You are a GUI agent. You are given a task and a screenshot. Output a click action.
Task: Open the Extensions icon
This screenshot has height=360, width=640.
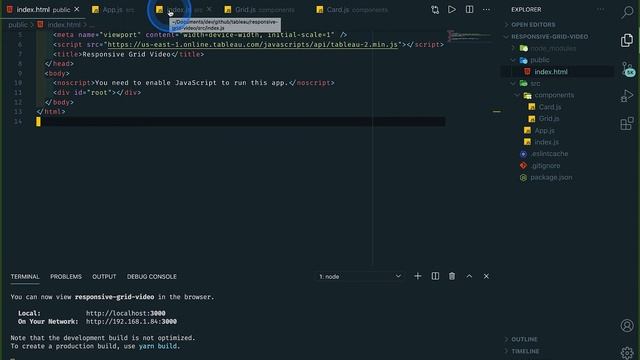tap(627, 123)
